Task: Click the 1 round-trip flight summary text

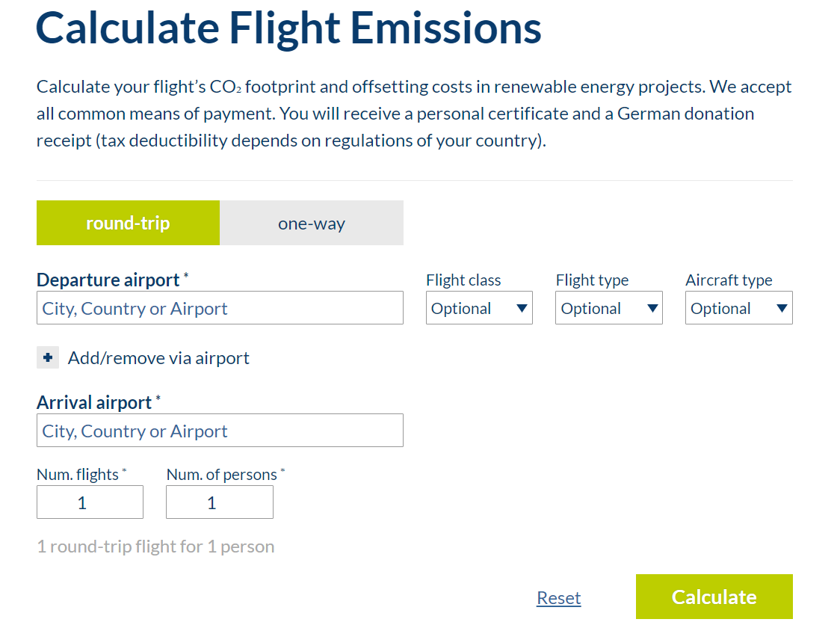Action: [x=155, y=546]
